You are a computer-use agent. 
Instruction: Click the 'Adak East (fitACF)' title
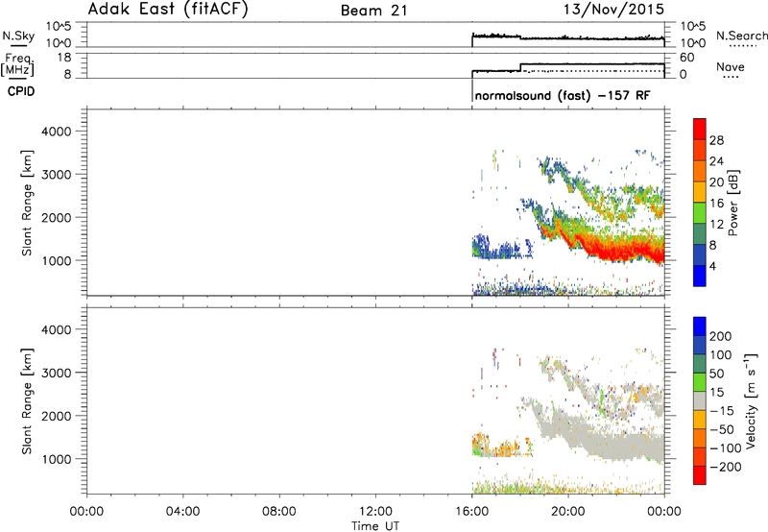(x=168, y=10)
